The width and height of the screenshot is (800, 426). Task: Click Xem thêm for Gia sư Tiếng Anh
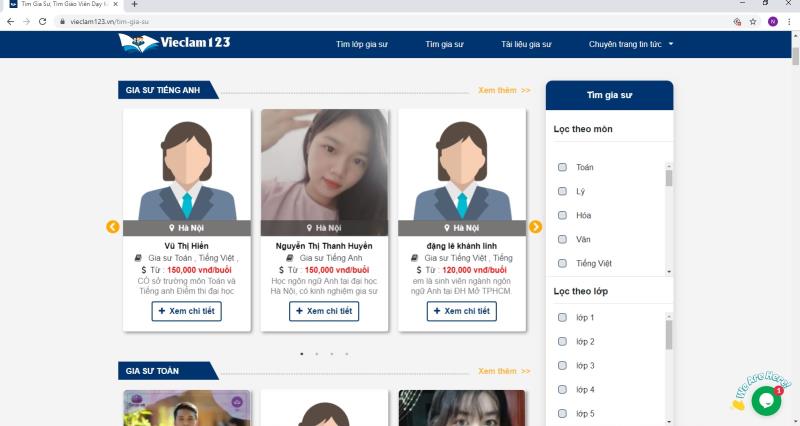504,90
